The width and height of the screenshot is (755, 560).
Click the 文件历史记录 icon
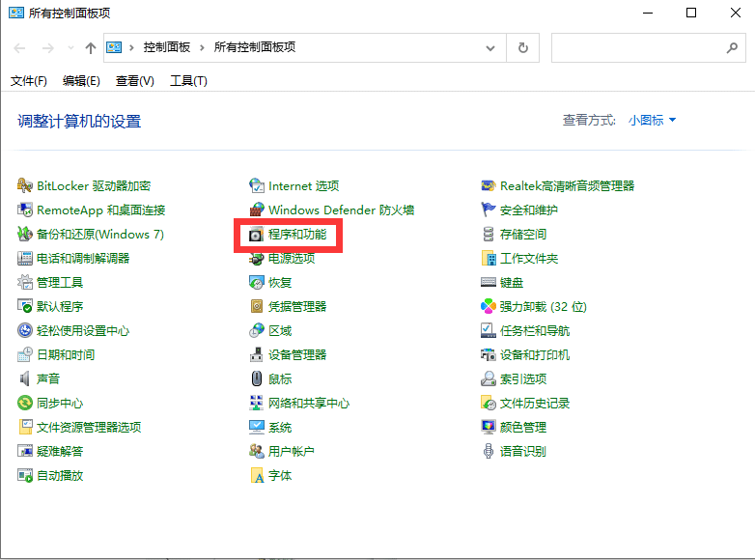(x=489, y=403)
